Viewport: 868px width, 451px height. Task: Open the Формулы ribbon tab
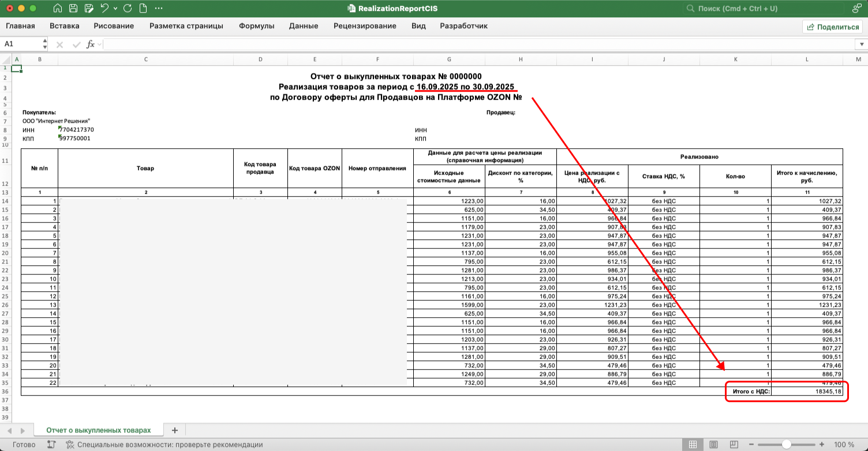point(256,26)
